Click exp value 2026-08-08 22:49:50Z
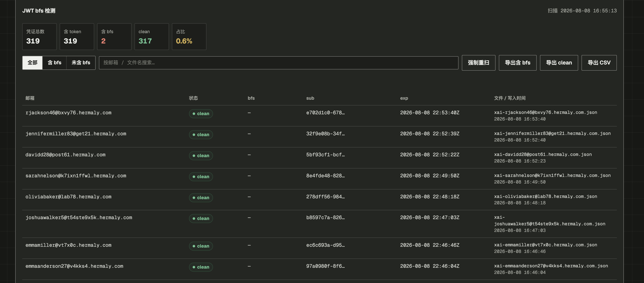 [x=430, y=176]
